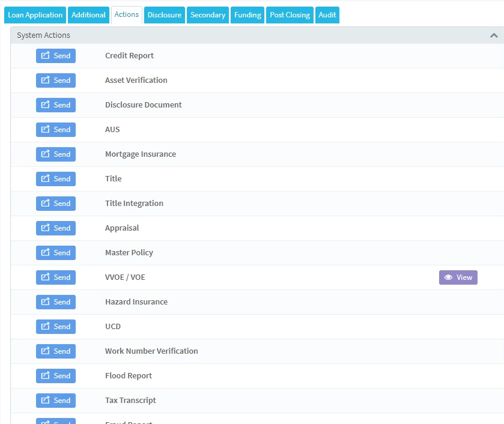Send the Work Number Verification
Viewport: 504px width, 424px height.
click(x=56, y=351)
